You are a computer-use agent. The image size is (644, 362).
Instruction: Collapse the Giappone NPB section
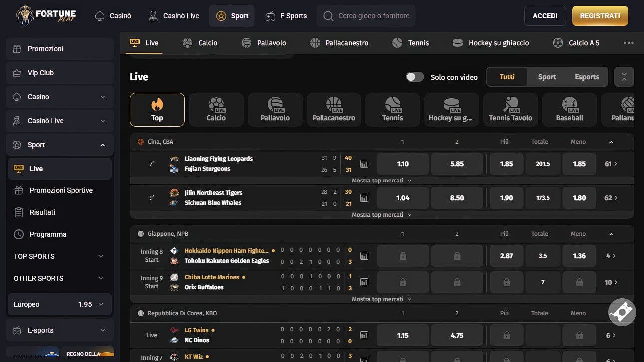(x=611, y=233)
